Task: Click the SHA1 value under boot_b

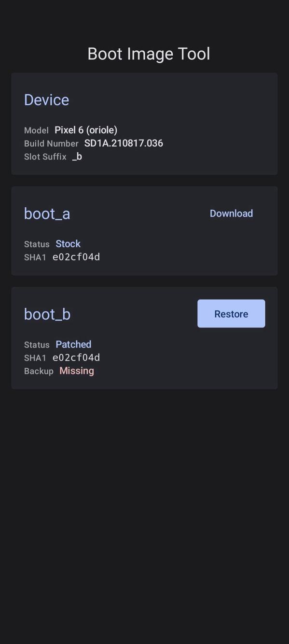Action: [x=76, y=358]
